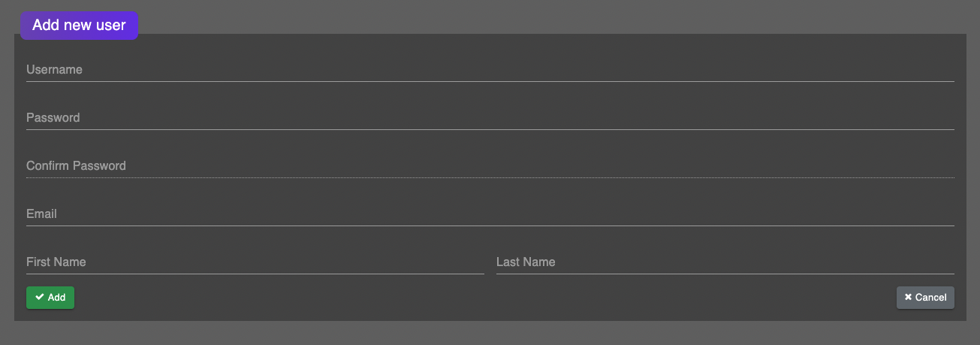The image size is (980, 345).
Task: Click into the Email field
Action: pos(490,214)
